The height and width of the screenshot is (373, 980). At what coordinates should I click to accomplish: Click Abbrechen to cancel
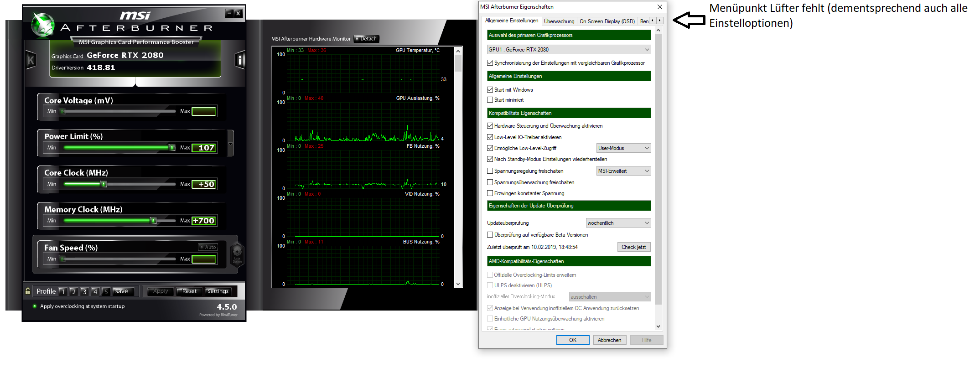pyautogui.click(x=609, y=340)
